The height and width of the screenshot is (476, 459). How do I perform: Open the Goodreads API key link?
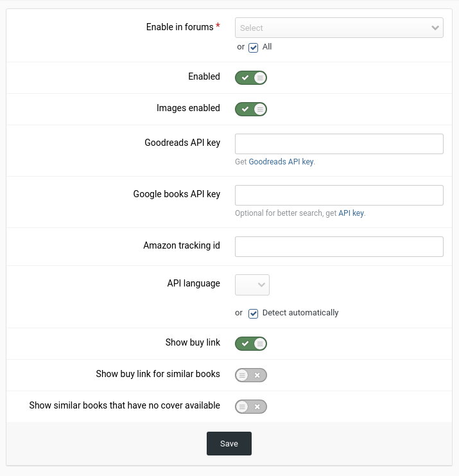(x=281, y=162)
